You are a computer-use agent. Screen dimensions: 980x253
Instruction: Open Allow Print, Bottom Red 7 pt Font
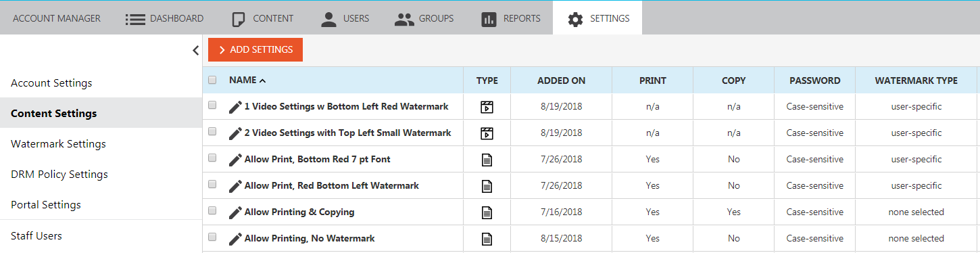(317, 160)
